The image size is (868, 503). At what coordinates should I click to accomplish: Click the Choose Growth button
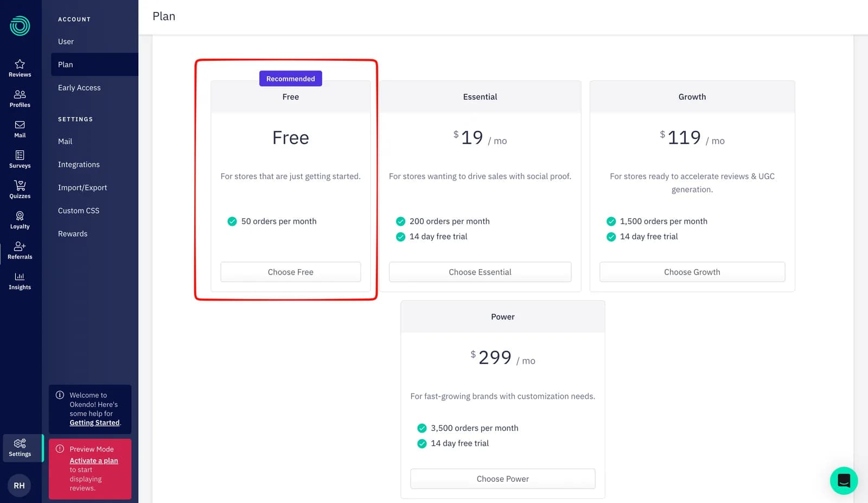tap(692, 272)
